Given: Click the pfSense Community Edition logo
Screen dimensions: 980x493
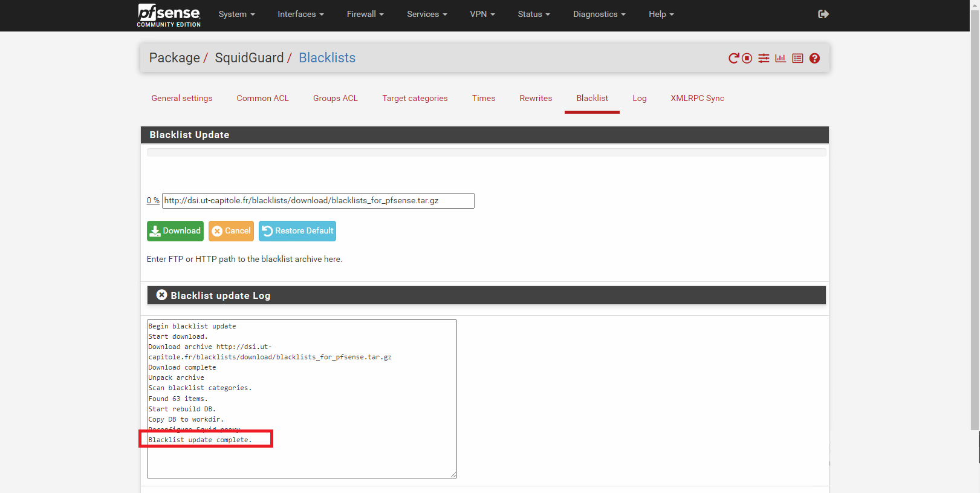Looking at the screenshot, I should point(169,15).
